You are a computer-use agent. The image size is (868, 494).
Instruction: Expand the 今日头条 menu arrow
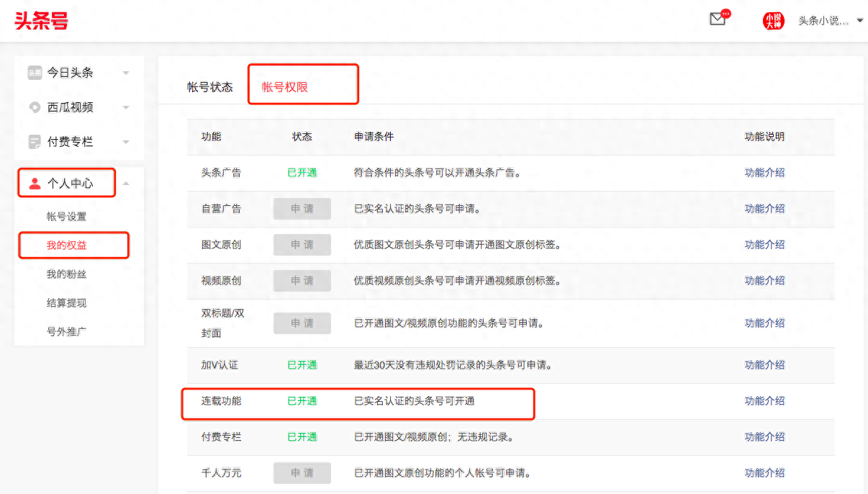coord(126,73)
